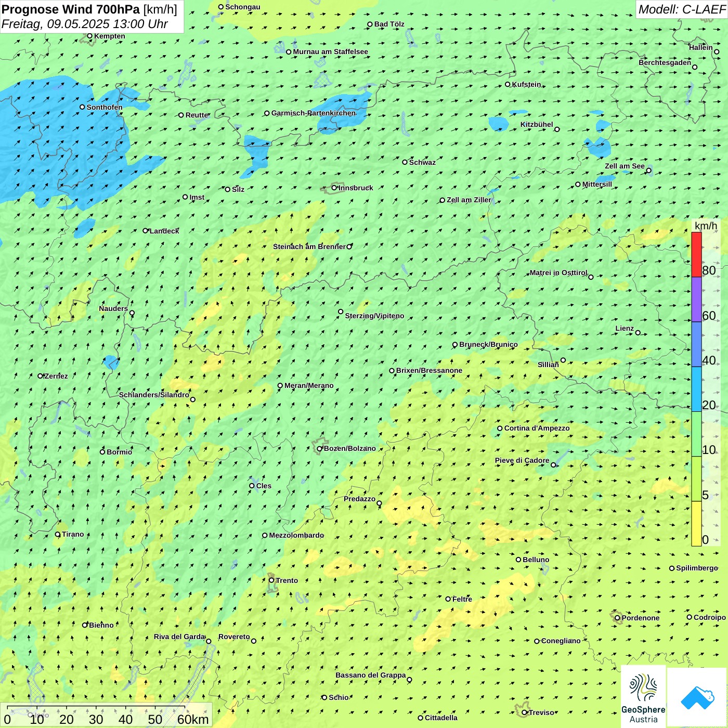
Task: Click the cyan 20 km/h legend swatch
Action: [696, 389]
